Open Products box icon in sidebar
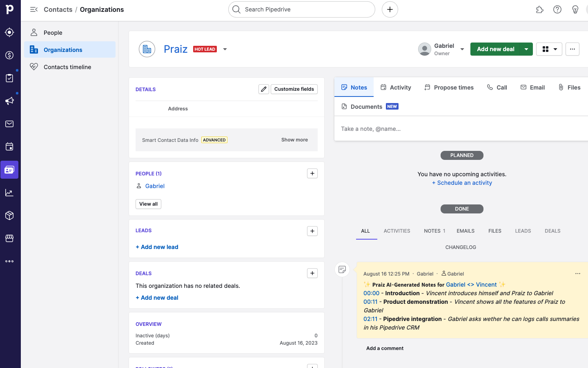588x368 pixels. 9,215
